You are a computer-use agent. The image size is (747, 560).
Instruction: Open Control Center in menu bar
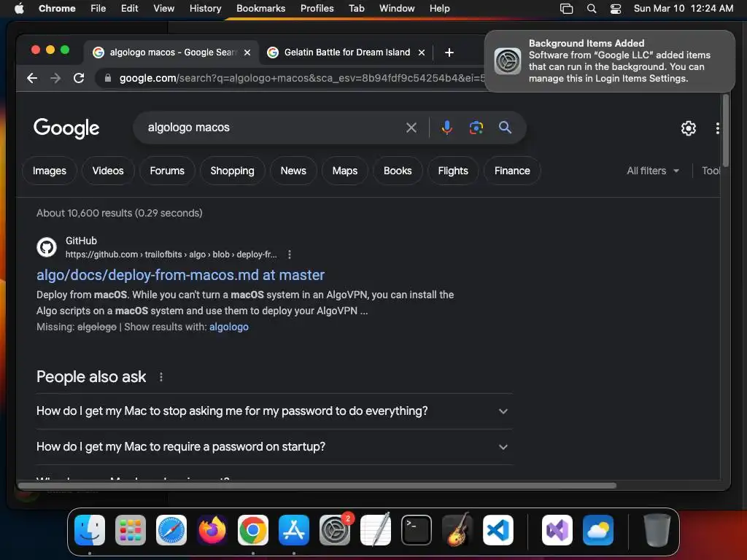pos(616,9)
